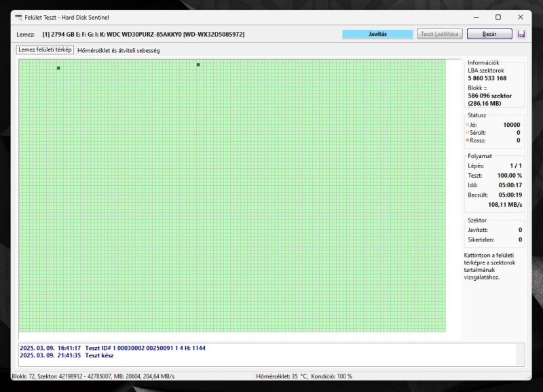The image size is (543, 392).
Task: Minimize the Felület Teszt window
Action: [x=476, y=18]
